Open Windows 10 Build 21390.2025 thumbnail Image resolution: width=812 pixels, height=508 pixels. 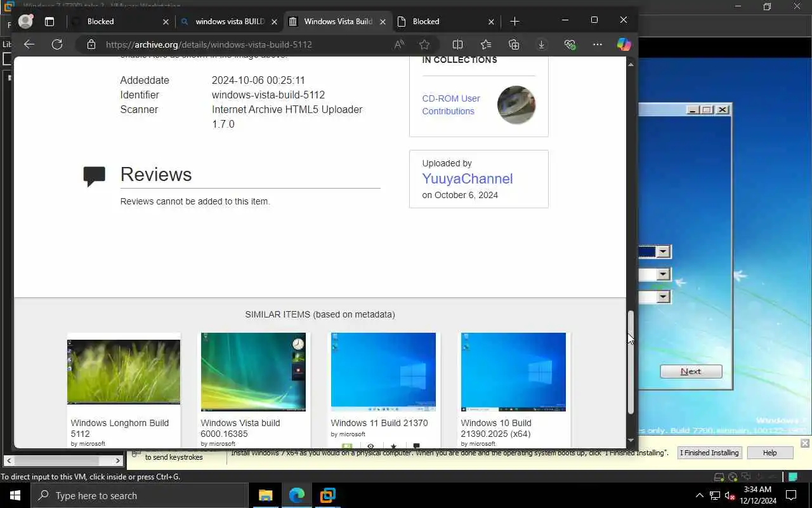513,372
